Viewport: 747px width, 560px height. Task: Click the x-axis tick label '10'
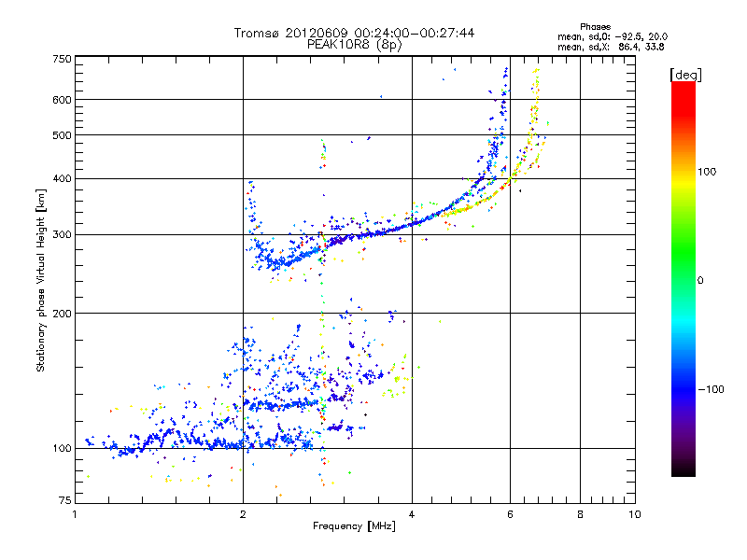(x=635, y=514)
